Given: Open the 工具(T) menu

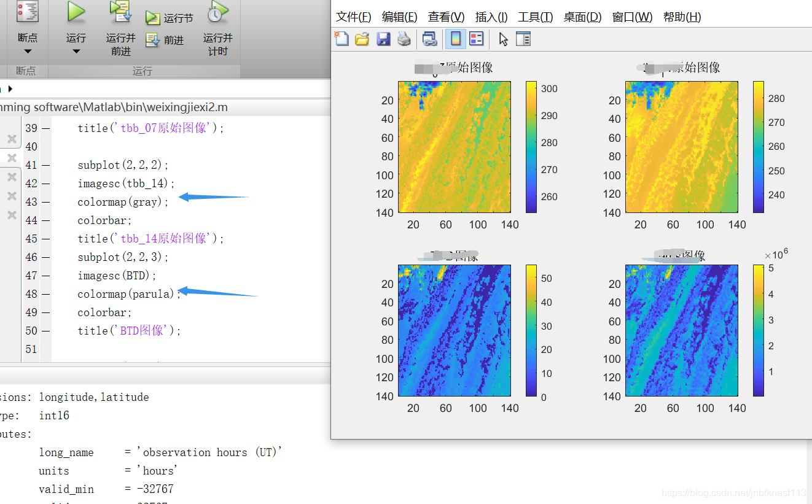Looking at the screenshot, I should [534, 17].
